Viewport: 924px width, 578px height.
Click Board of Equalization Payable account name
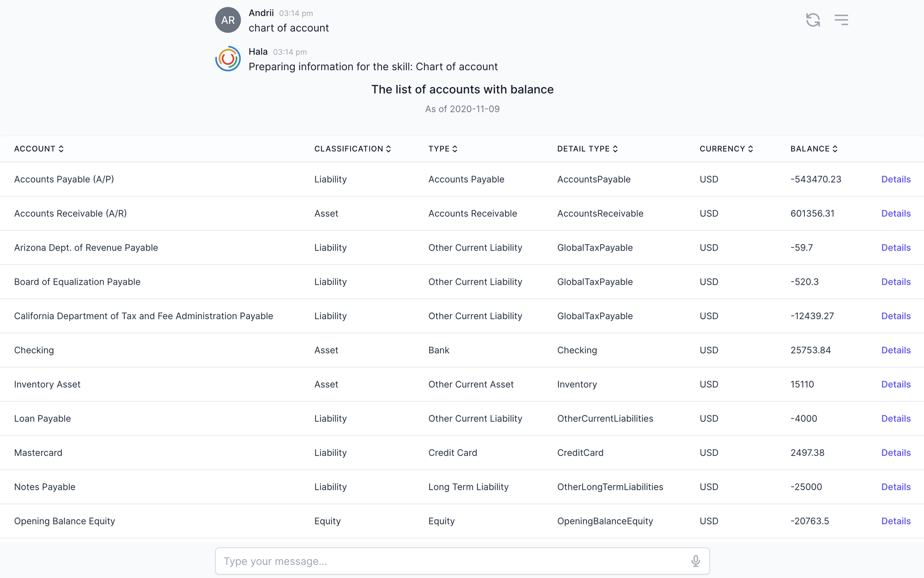[77, 282]
